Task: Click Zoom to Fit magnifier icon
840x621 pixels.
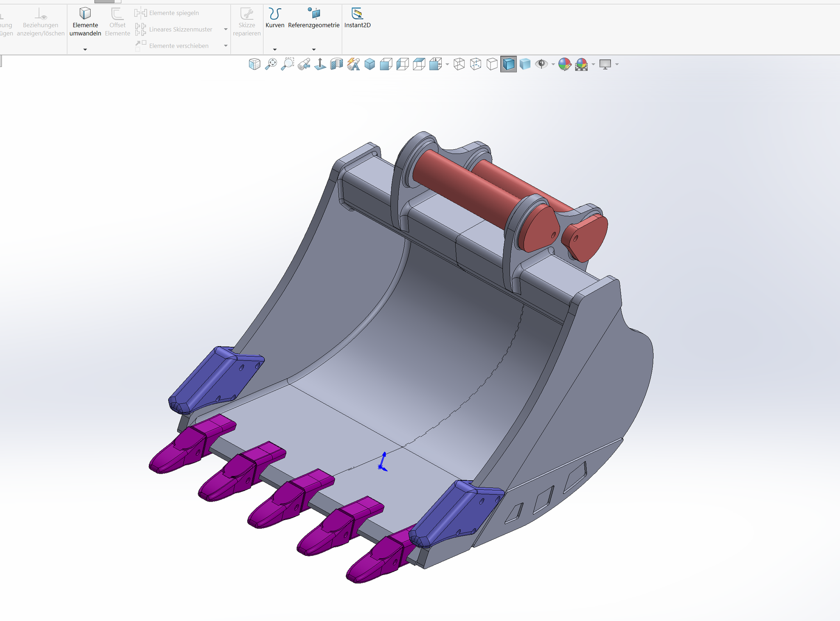Action: click(271, 64)
